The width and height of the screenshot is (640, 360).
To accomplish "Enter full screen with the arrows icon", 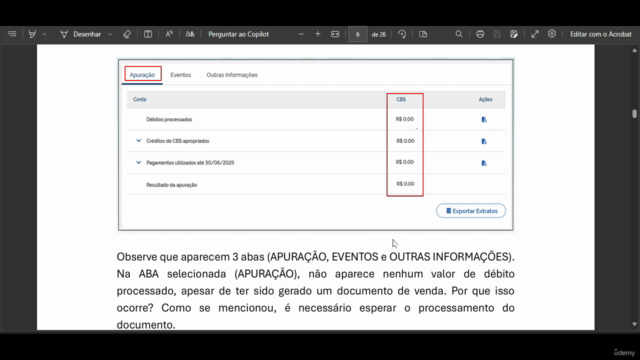I will click(535, 34).
